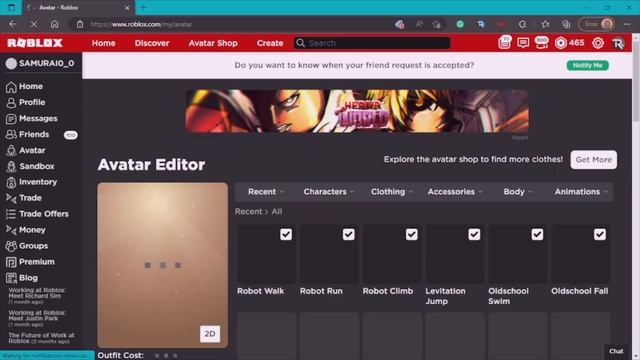Viewport: 640px width, 360px height.
Task: Click the browser address bar
Action: [233, 24]
